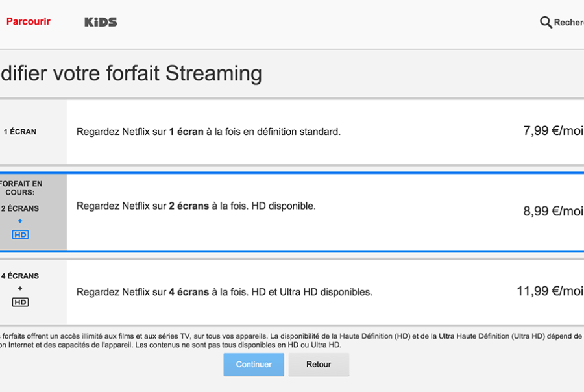Choose the 11,99 €/mois price

[550, 291]
